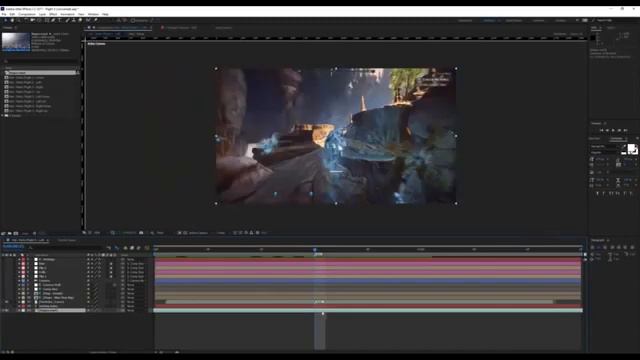Screen dimensions: 640x360
Task: Toggle All Caps in Character panel
Action: click(x=611, y=193)
